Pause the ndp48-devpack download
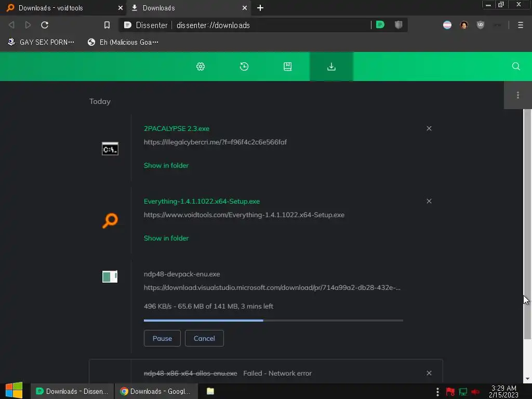 tap(162, 338)
